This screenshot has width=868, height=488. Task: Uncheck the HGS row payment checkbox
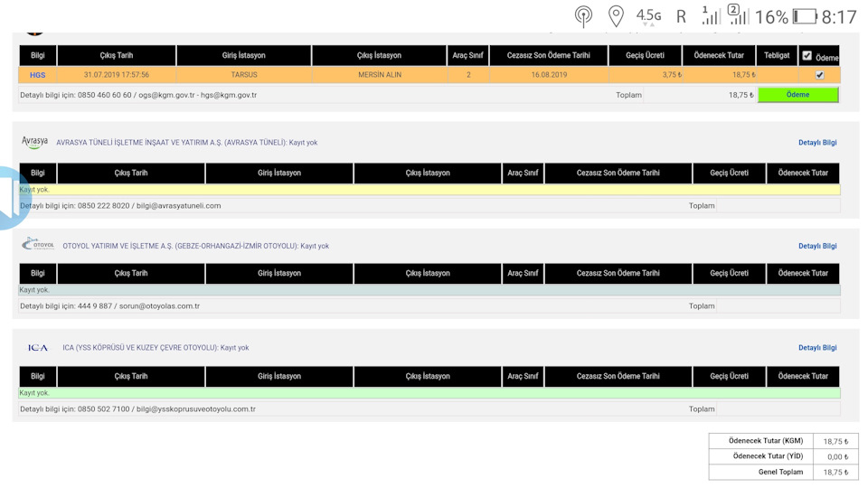click(819, 75)
